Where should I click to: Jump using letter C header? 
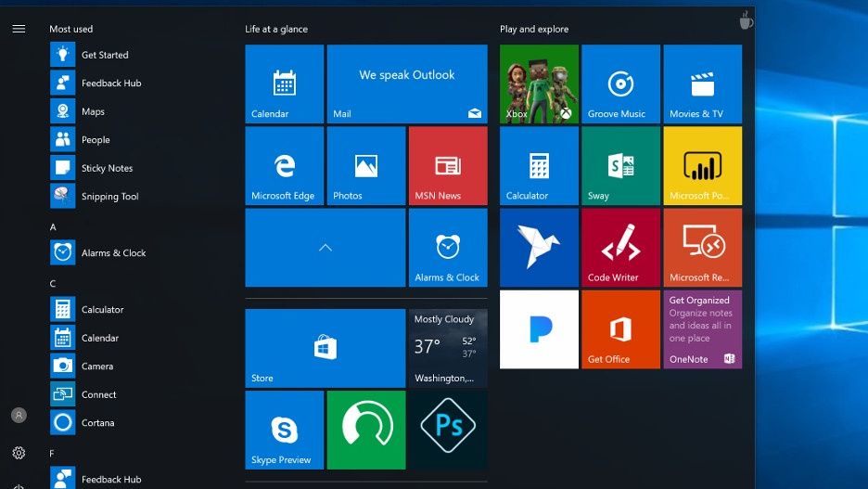pyautogui.click(x=53, y=284)
